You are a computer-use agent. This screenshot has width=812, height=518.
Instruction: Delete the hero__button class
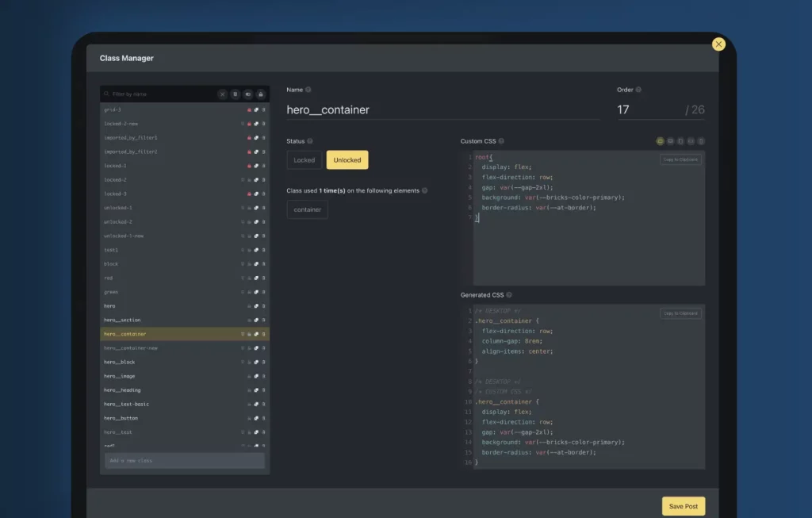click(263, 418)
